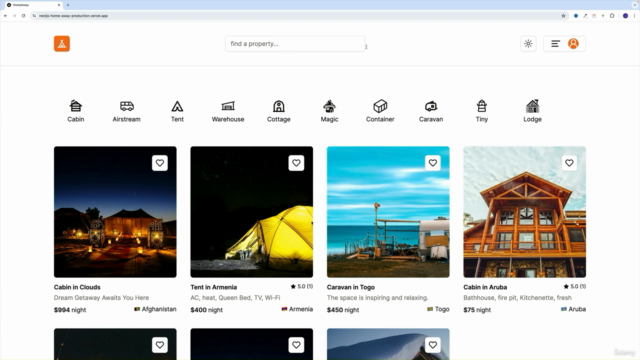
Task: Click the Cabin in Aruba title
Action: click(485, 287)
